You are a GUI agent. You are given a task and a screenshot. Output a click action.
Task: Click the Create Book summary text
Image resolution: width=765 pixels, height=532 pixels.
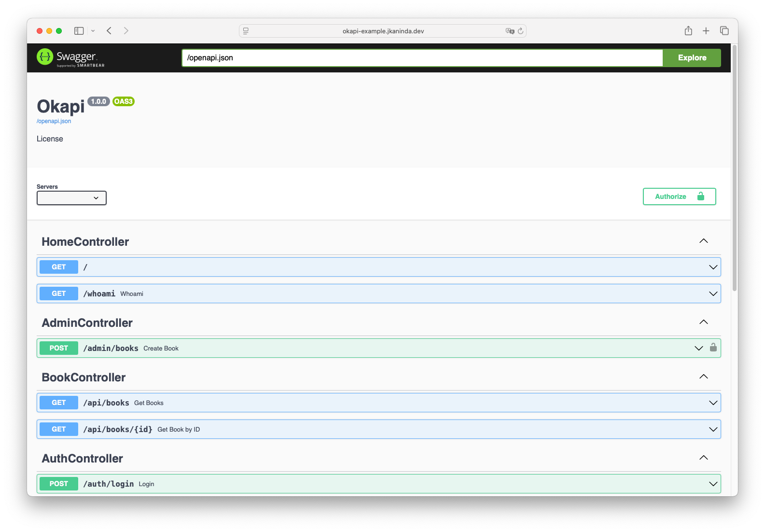pyautogui.click(x=161, y=349)
